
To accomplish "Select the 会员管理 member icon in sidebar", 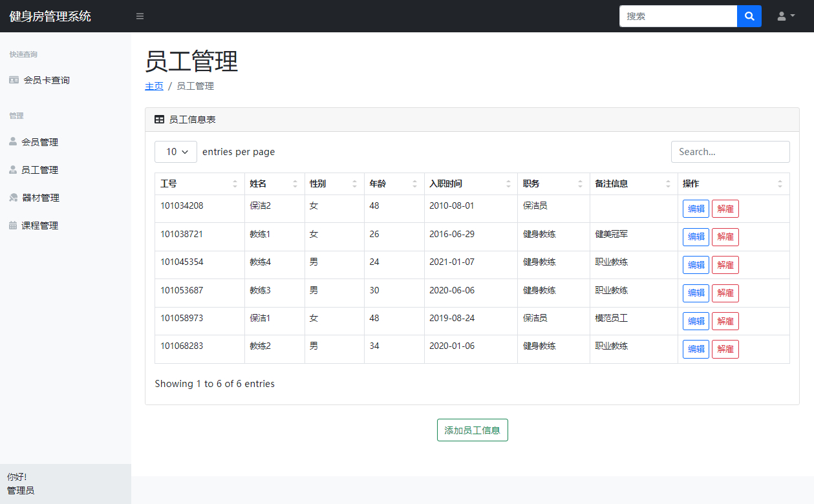I will click(14, 142).
